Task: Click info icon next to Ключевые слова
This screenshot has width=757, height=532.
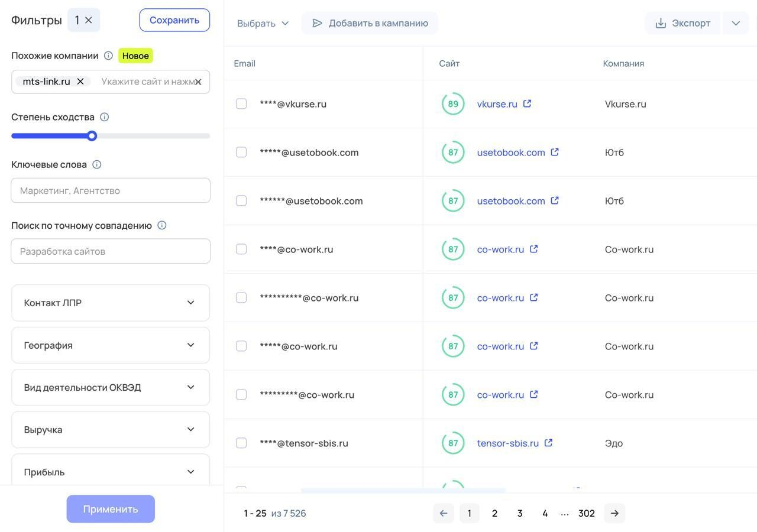Action: (x=97, y=164)
